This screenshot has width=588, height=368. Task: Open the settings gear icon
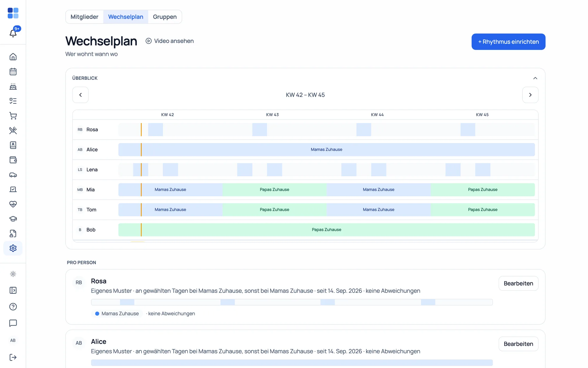(13, 248)
